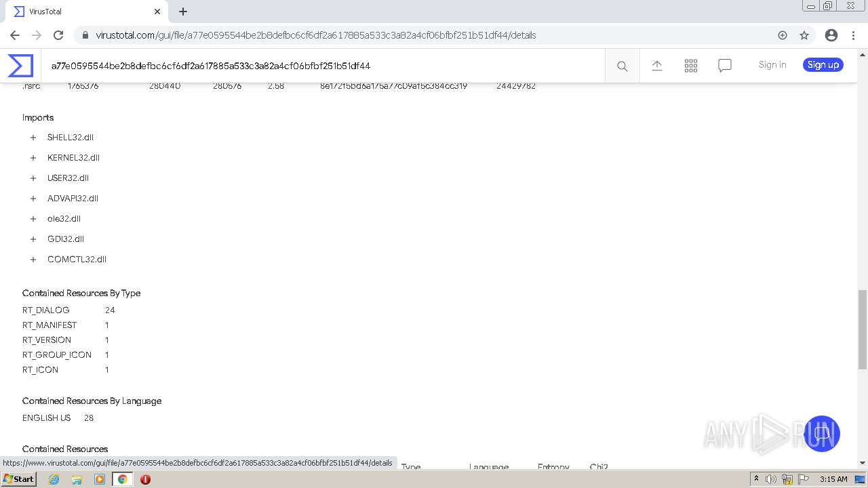Viewport: 868px width, 488px height.
Task: Click the SHELL32.dll label
Action: (x=71, y=138)
